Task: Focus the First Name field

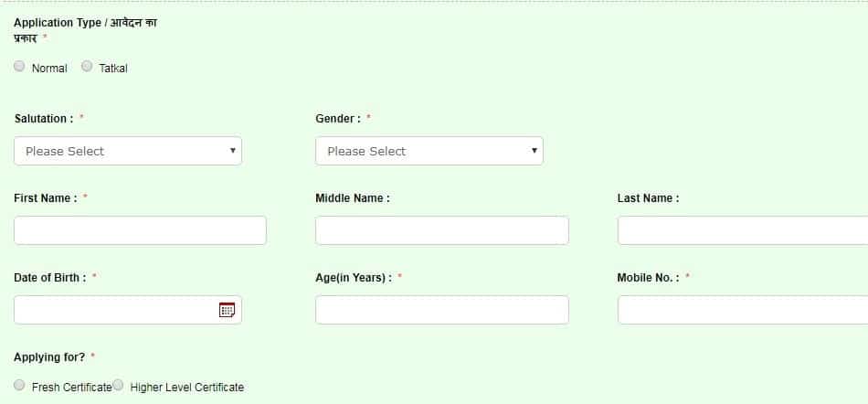Action: [140, 230]
